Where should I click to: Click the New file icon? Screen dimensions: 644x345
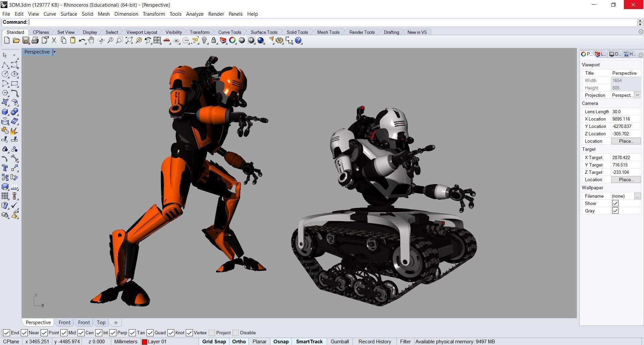point(7,41)
